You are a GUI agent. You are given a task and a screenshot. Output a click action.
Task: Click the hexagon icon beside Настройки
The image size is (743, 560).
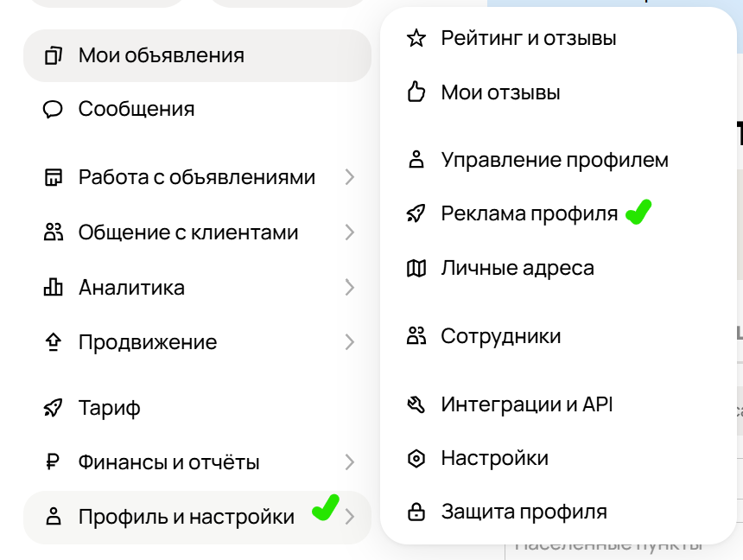click(416, 459)
